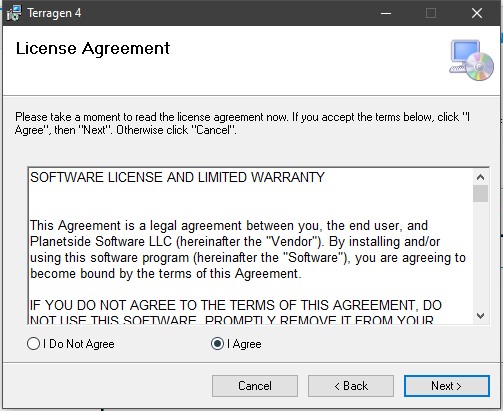Go to the previous step with Back
The height and width of the screenshot is (411, 503).
tap(351, 386)
